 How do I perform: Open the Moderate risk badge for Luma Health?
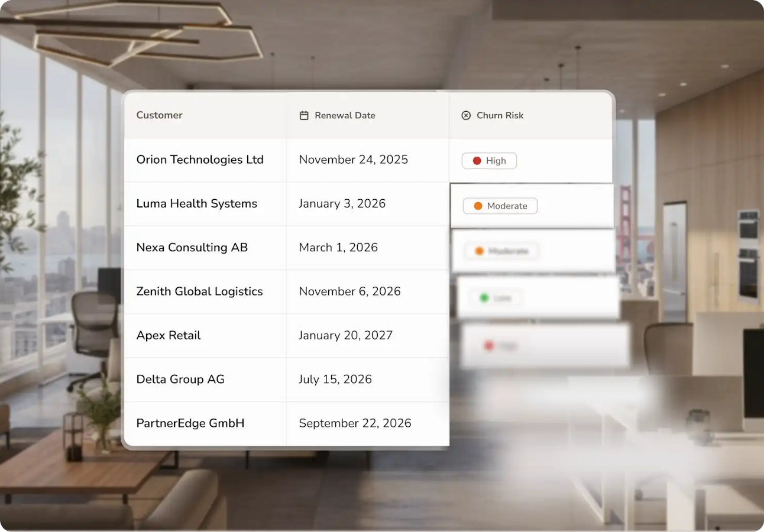tap(500, 206)
